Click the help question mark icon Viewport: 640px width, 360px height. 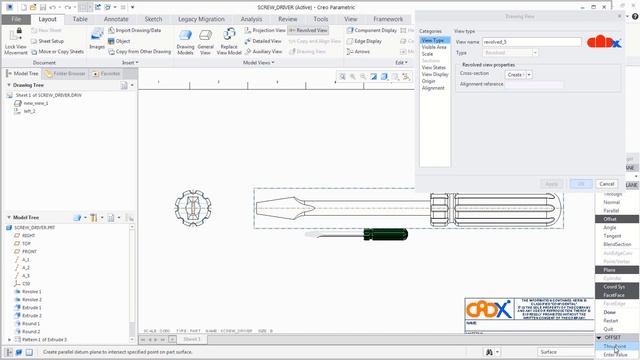pos(635,16)
